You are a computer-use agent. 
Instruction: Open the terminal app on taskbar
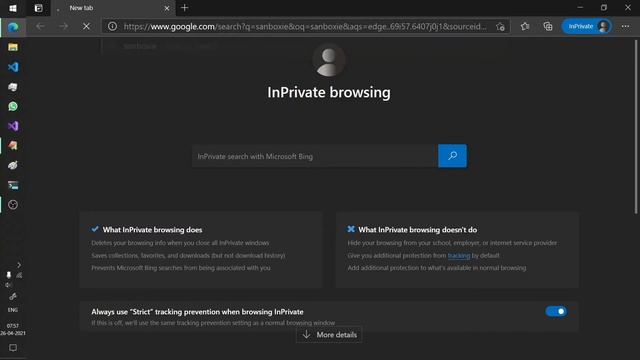coord(13,185)
